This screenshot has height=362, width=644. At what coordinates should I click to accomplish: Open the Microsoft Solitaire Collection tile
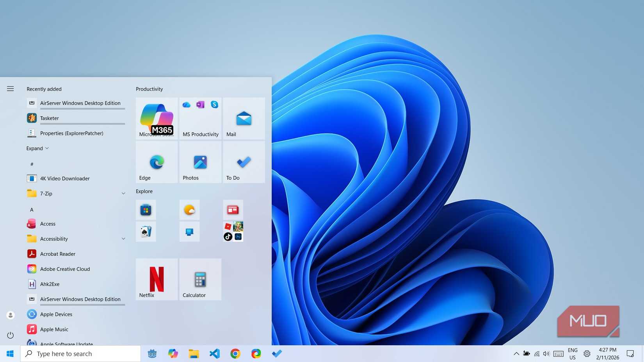tap(146, 231)
